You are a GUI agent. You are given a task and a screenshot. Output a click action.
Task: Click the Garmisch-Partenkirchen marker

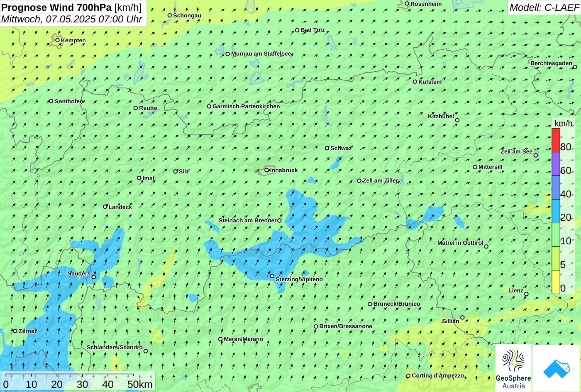pyautogui.click(x=209, y=106)
